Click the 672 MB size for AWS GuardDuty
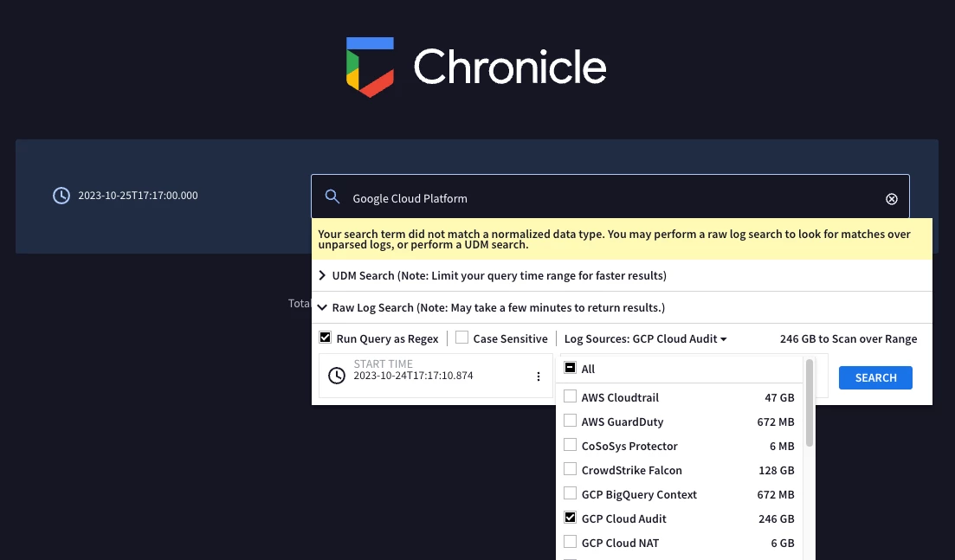955x560 pixels. [x=776, y=422]
